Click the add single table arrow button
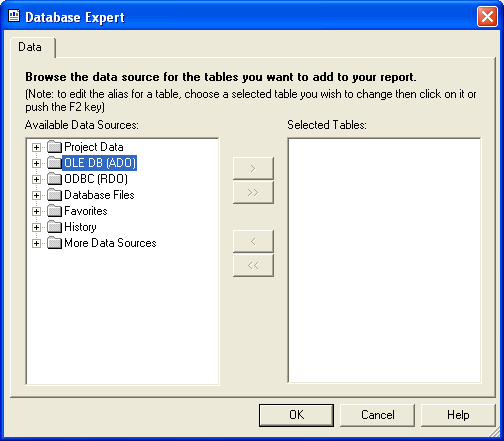The height and width of the screenshot is (441, 504). [x=253, y=169]
